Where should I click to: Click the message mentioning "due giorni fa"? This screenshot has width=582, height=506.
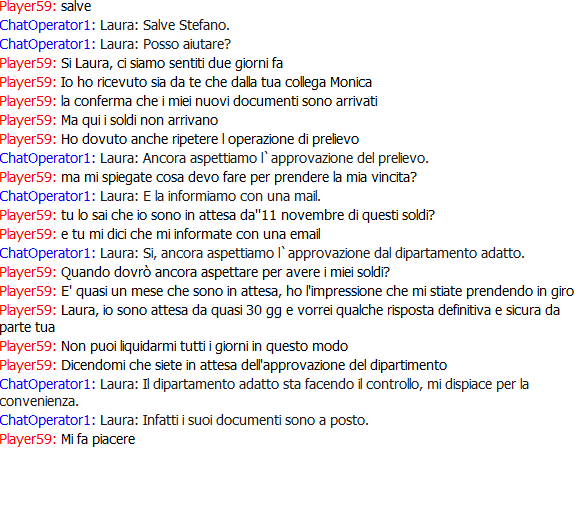click(x=141, y=63)
